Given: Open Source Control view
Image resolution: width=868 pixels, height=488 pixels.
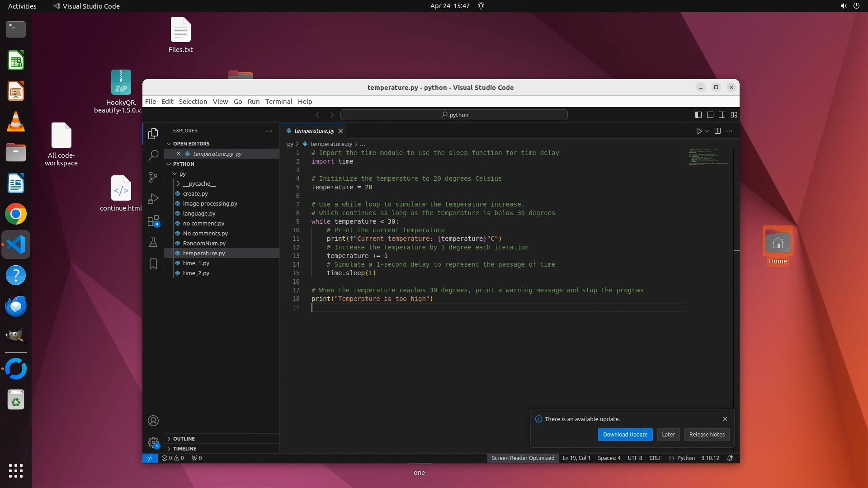Looking at the screenshot, I should [153, 177].
